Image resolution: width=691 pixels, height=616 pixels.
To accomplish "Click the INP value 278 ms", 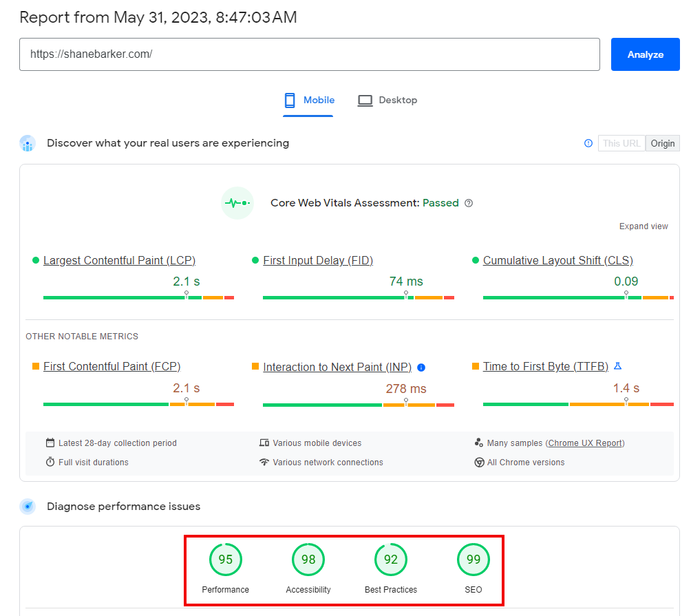I will pyautogui.click(x=406, y=389).
